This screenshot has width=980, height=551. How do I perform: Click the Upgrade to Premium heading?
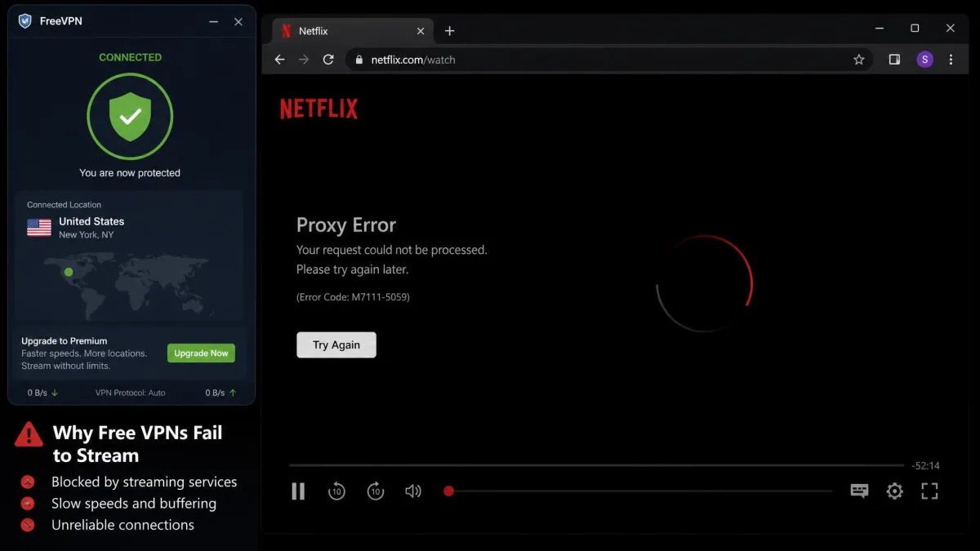pos(65,341)
